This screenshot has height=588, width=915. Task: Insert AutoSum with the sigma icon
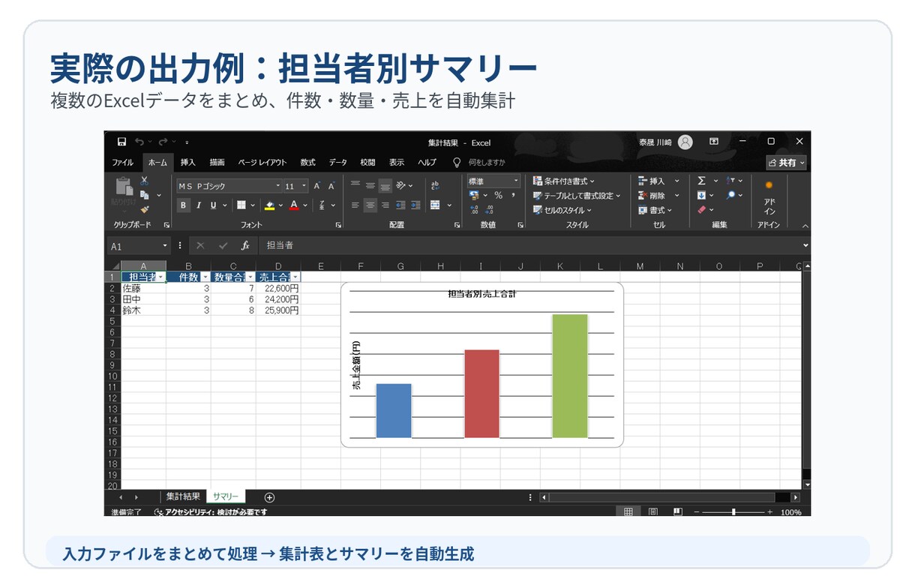point(702,181)
